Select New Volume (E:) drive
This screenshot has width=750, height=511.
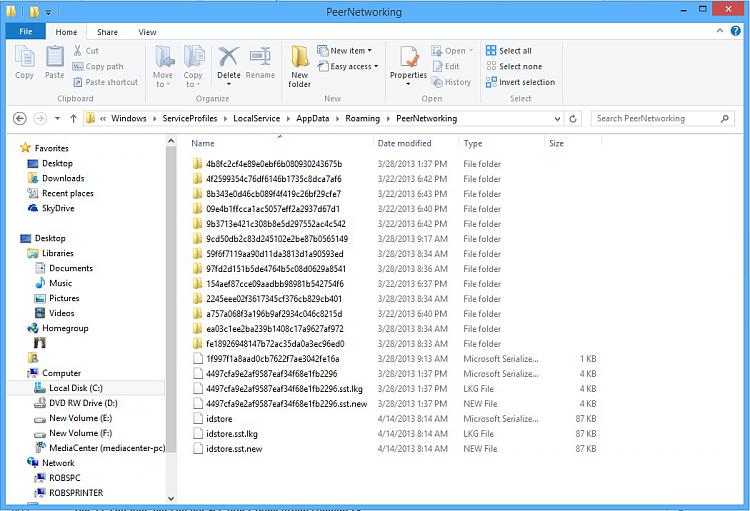(73, 418)
